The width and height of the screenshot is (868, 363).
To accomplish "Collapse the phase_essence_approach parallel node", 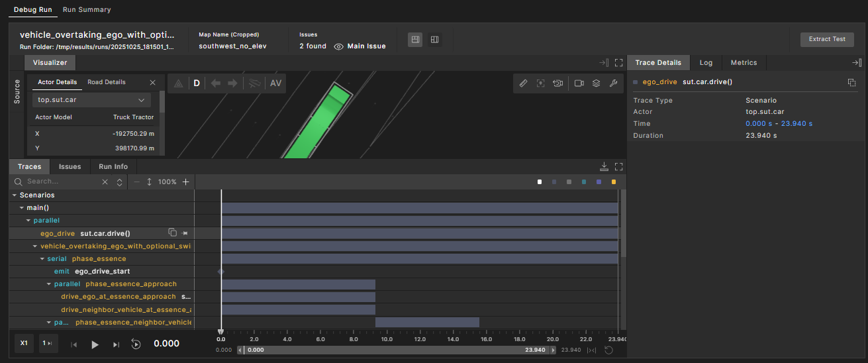I will pyautogui.click(x=49, y=284).
